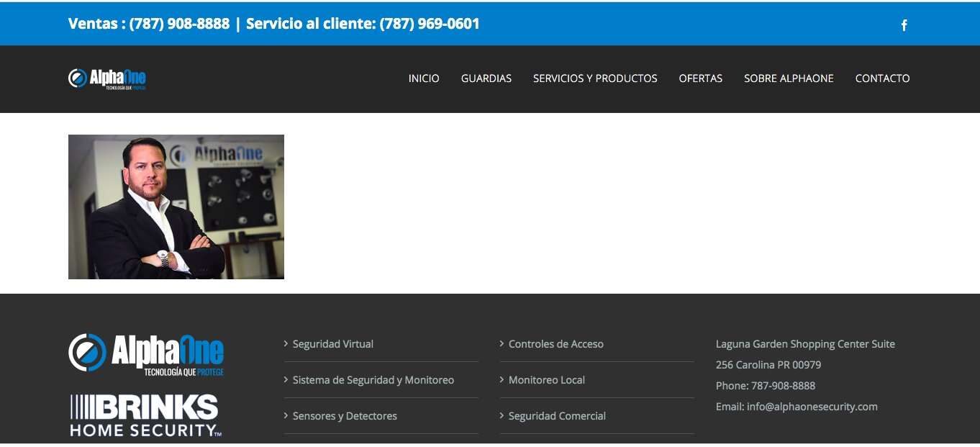The width and height of the screenshot is (980, 447).
Task: Click the AlphaOne logo in footer
Action: [146, 354]
